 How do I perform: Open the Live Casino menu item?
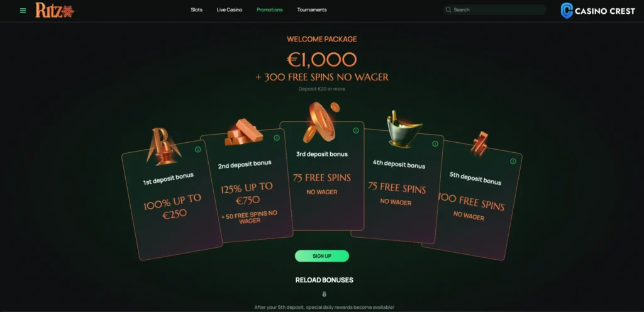[x=230, y=10]
